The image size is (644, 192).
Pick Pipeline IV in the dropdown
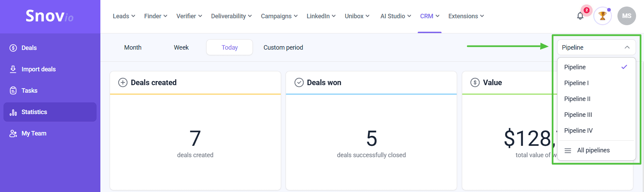pos(578,131)
